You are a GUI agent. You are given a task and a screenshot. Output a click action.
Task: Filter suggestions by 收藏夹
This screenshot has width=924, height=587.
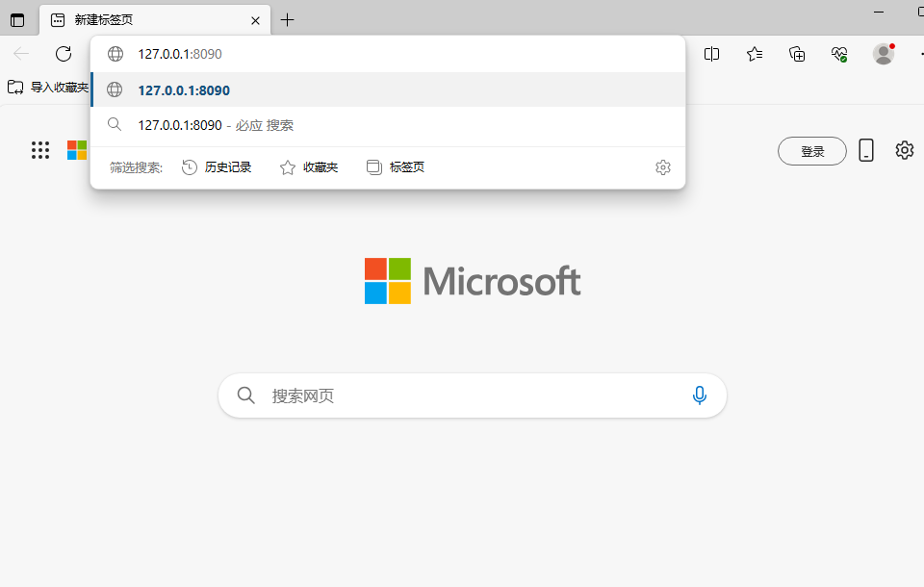tap(308, 166)
